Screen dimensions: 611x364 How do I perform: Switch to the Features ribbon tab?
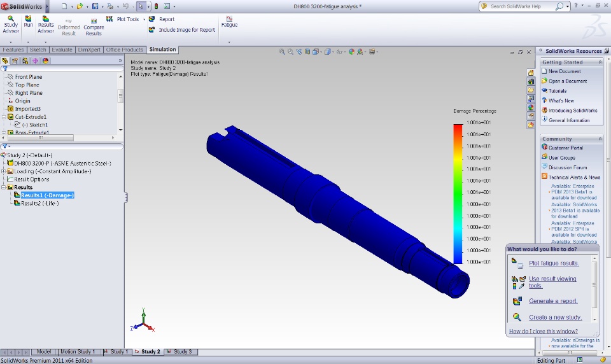(x=13, y=50)
